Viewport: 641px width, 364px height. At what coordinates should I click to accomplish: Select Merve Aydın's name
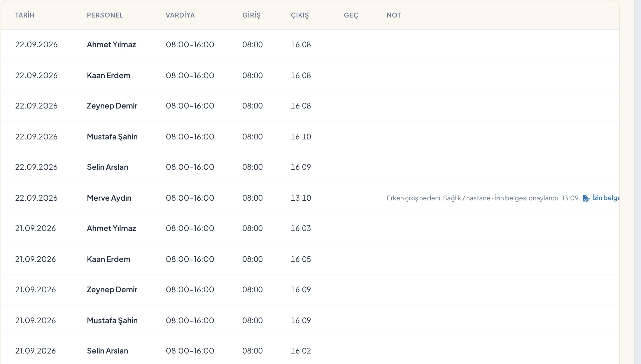coord(109,198)
